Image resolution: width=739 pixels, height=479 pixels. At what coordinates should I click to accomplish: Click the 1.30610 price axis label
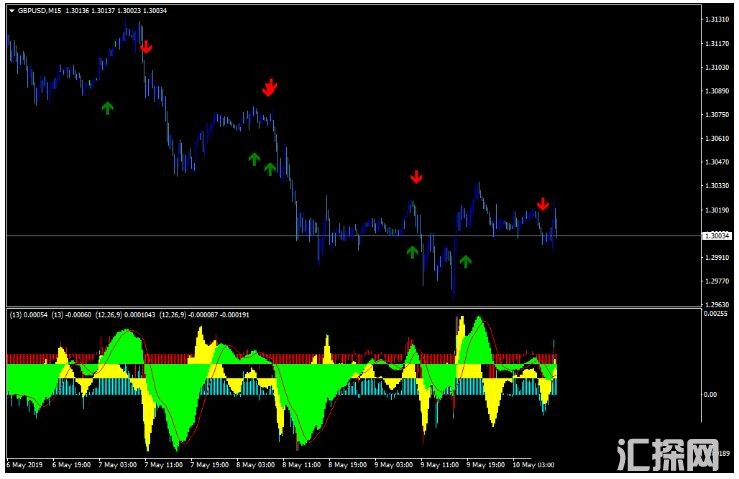(x=717, y=138)
